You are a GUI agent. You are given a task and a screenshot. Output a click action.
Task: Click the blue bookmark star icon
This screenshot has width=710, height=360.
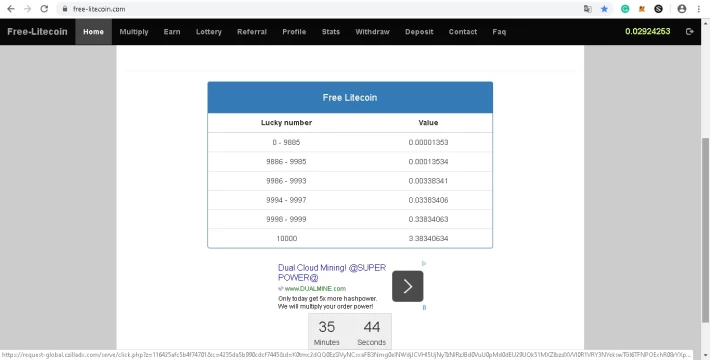(x=604, y=9)
